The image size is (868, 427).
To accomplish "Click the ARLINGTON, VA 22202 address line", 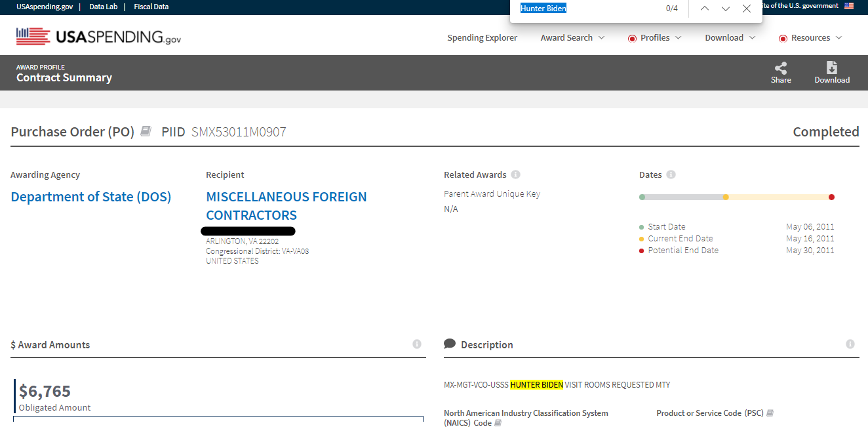I will point(242,241).
